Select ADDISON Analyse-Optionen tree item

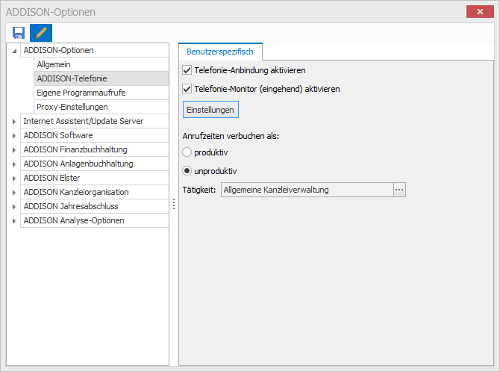pyautogui.click(x=95, y=220)
